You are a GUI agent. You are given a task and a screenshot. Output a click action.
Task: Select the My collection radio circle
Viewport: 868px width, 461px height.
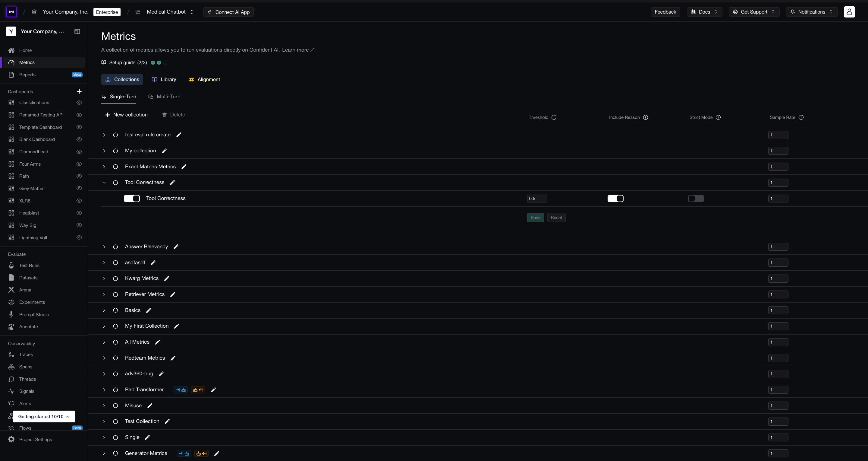[x=115, y=151]
